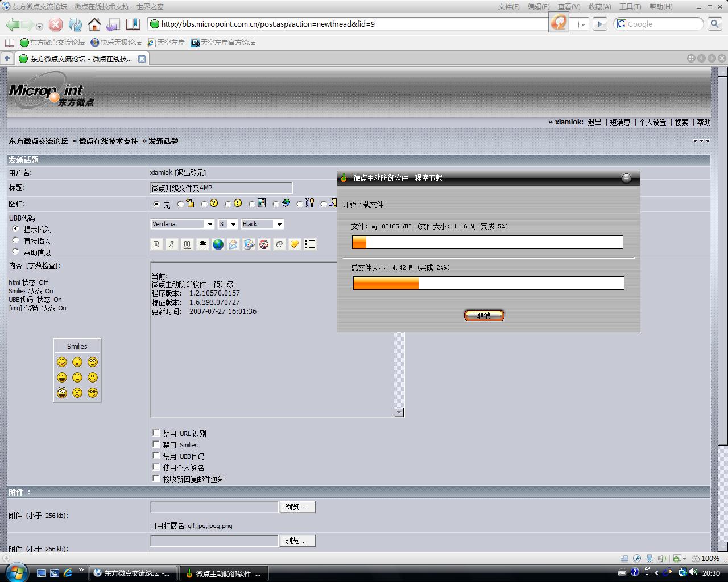Open the 个人设置 link
Image resolution: width=728 pixels, height=582 pixels.
652,122
